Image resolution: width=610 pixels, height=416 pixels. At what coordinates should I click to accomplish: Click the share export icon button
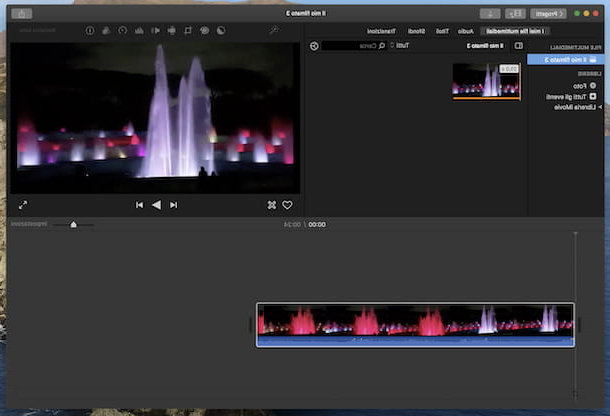[x=22, y=14]
